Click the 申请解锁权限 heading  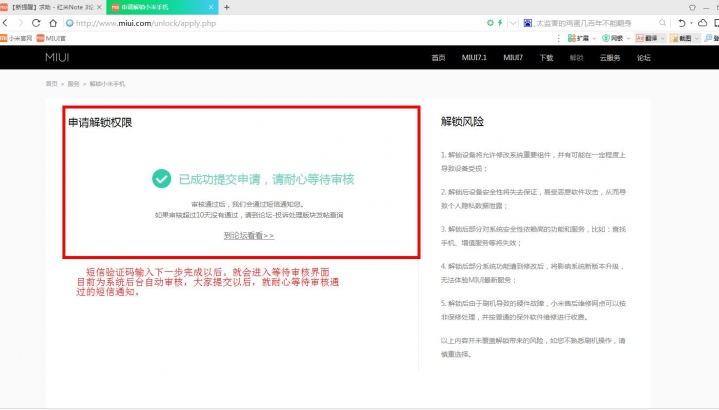click(100, 122)
